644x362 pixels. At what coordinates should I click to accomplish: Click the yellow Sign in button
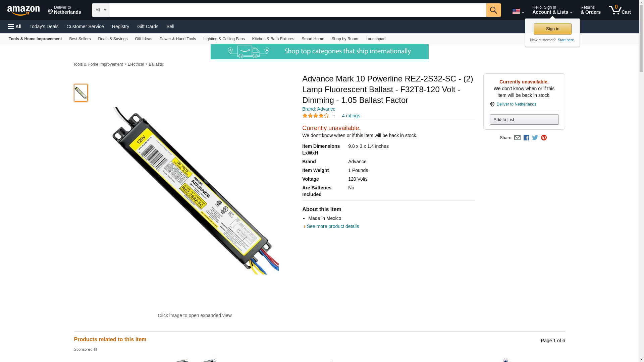(x=552, y=29)
